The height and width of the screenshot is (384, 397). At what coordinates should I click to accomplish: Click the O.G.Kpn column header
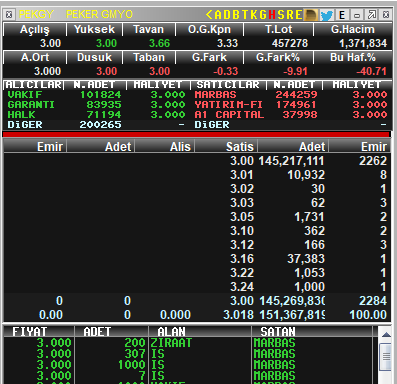click(209, 29)
